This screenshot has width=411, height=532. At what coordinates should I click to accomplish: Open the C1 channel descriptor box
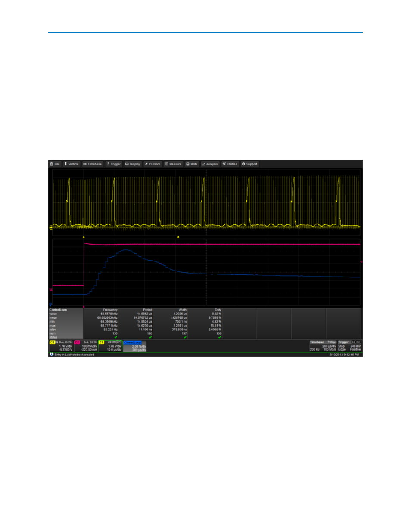click(61, 346)
